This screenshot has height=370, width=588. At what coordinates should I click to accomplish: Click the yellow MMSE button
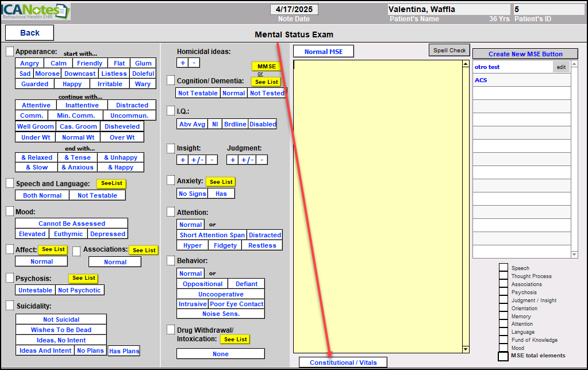point(266,67)
